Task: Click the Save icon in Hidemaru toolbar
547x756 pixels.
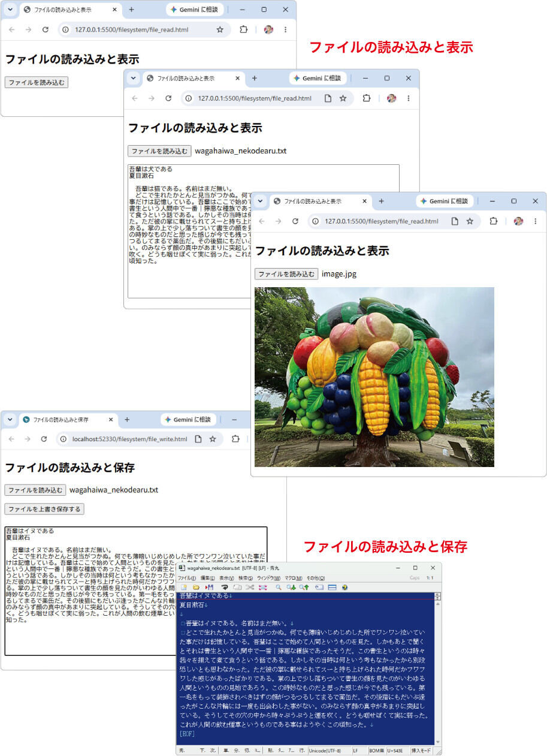Action: (x=209, y=587)
